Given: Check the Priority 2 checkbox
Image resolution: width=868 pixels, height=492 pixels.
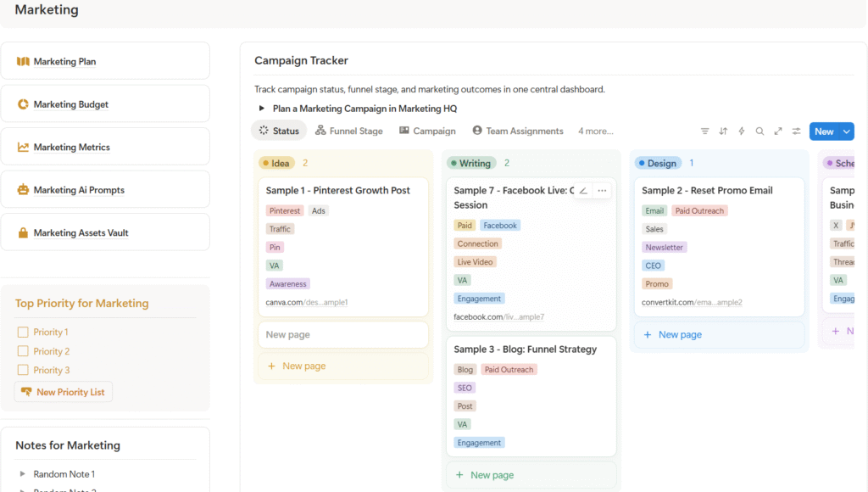Looking at the screenshot, I should point(21,350).
